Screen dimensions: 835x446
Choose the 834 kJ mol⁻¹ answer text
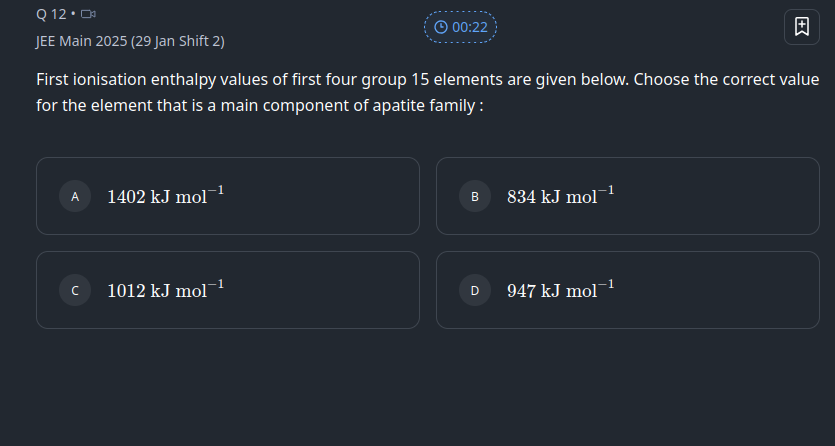(x=560, y=196)
